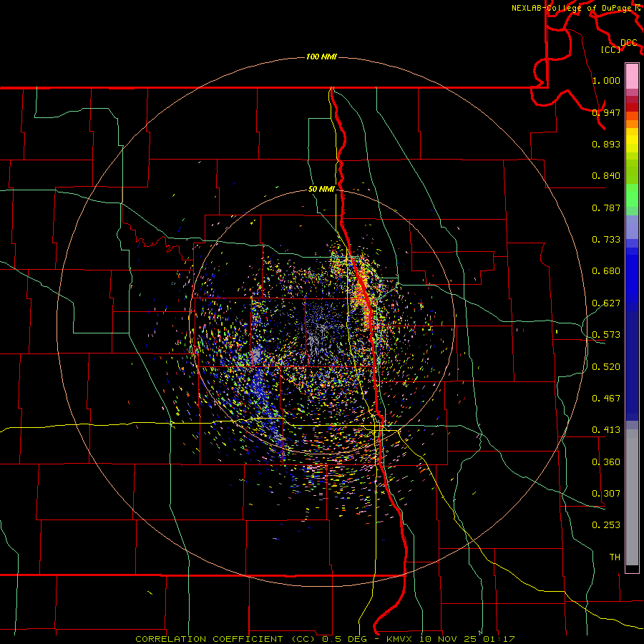Image resolution: width=644 pixels, height=644 pixels.
Task: Click the 0.5 DEG elevation text
Action: pos(344,639)
